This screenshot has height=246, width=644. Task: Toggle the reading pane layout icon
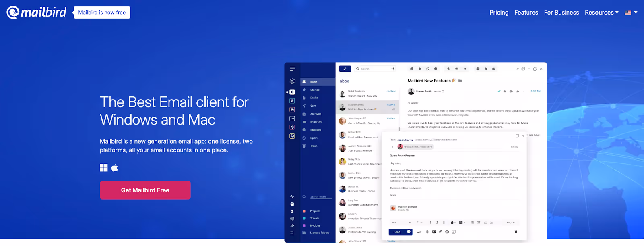pos(523,69)
